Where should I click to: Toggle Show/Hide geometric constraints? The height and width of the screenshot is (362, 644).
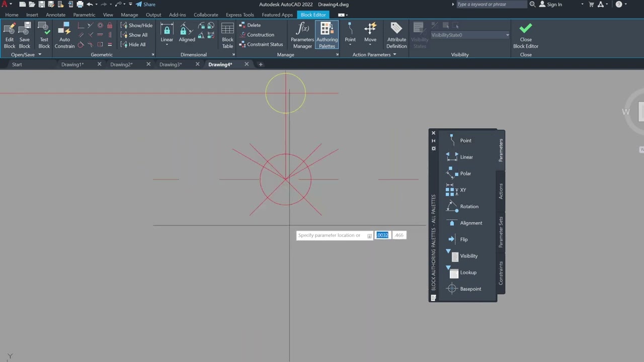[136, 25]
